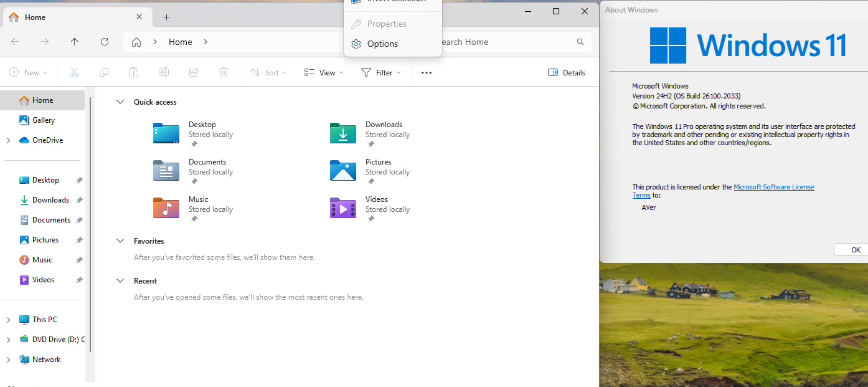Click the Paste clipboard icon
Image resolution: width=868 pixels, height=387 pixels.
point(134,73)
